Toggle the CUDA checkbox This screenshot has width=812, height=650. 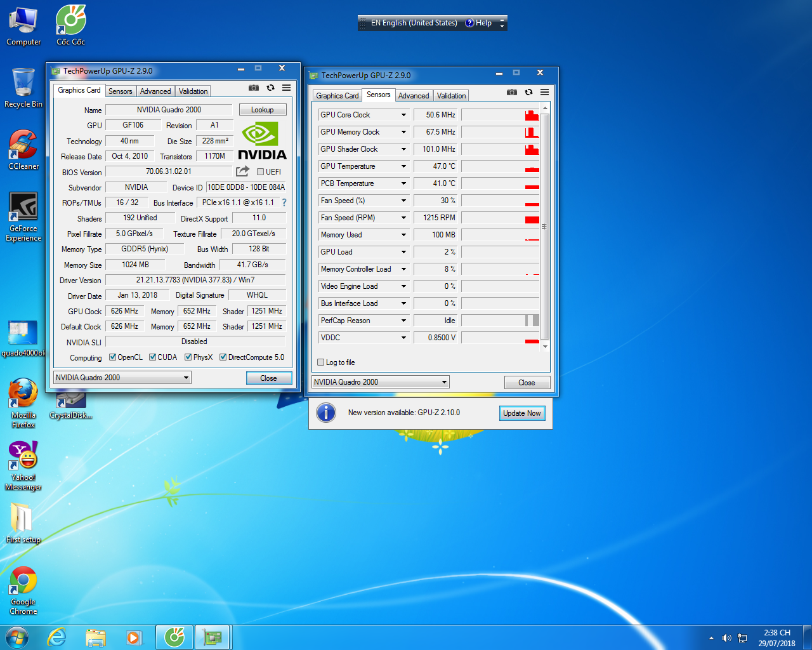click(153, 357)
